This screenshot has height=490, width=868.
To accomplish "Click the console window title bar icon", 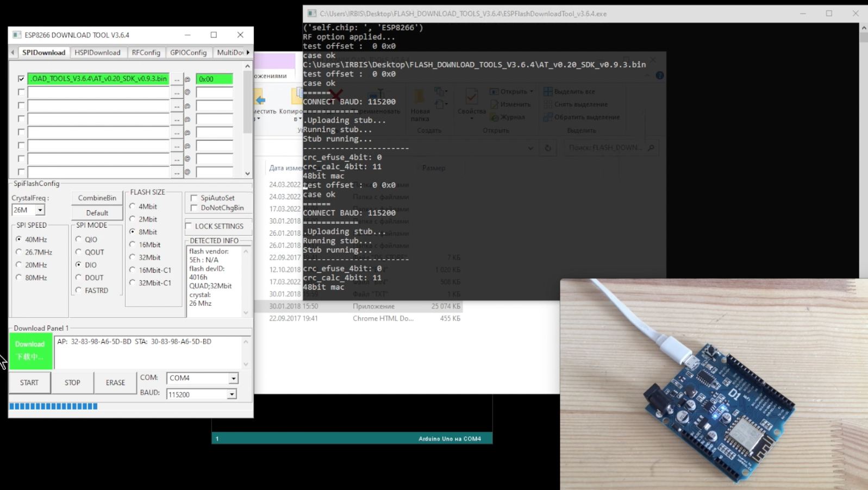I will [x=311, y=14].
